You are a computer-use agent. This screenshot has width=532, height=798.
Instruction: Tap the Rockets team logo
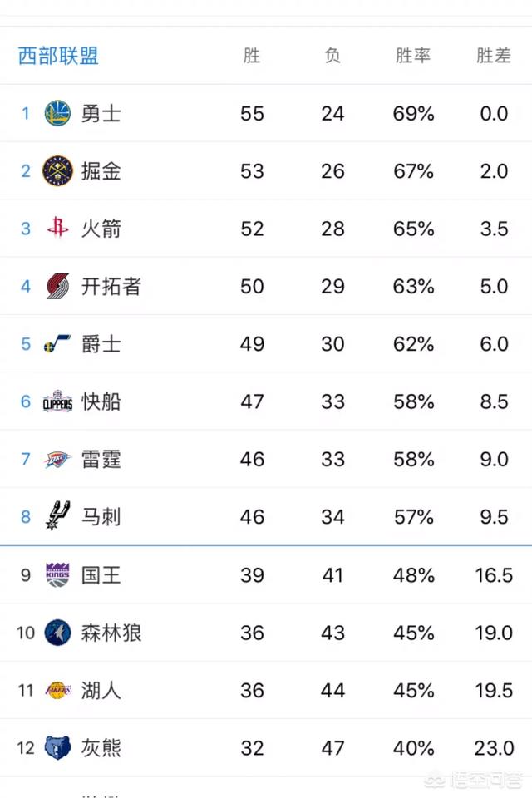pyautogui.click(x=57, y=227)
